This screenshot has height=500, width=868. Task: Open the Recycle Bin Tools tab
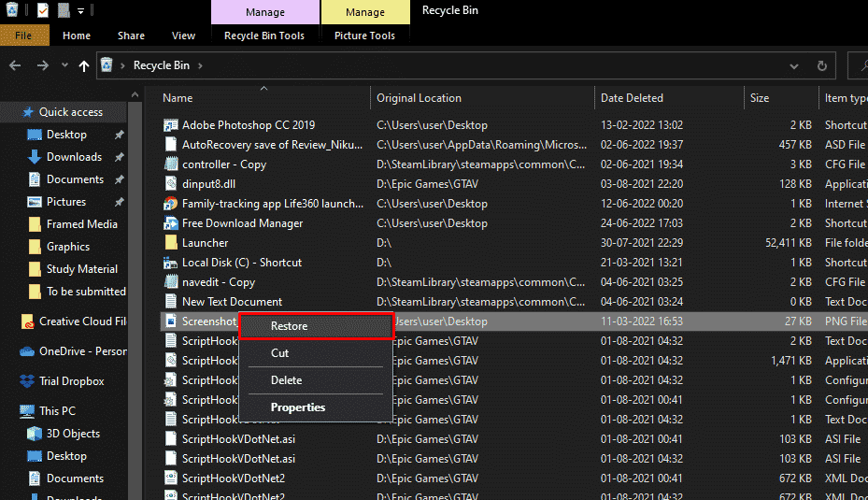click(264, 36)
